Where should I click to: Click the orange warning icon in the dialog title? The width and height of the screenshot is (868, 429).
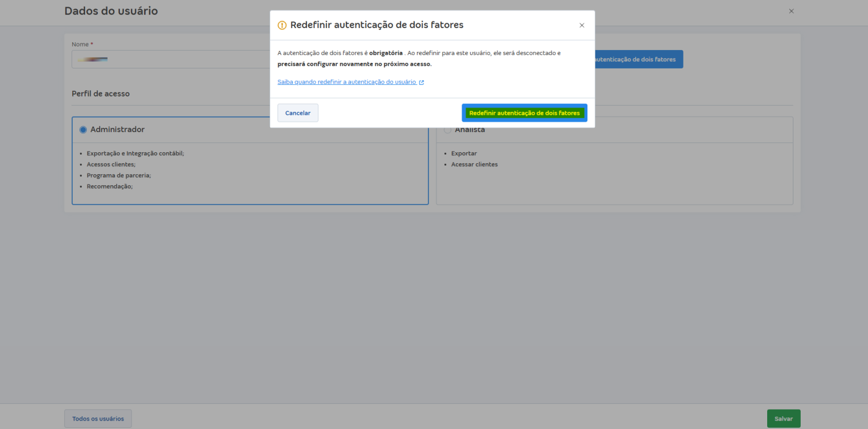pyautogui.click(x=282, y=25)
